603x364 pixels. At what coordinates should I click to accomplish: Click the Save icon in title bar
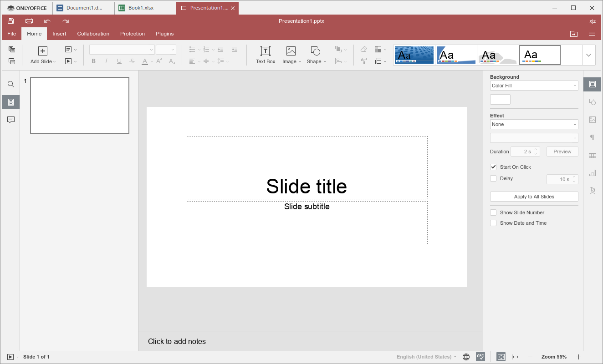coord(11,21)
